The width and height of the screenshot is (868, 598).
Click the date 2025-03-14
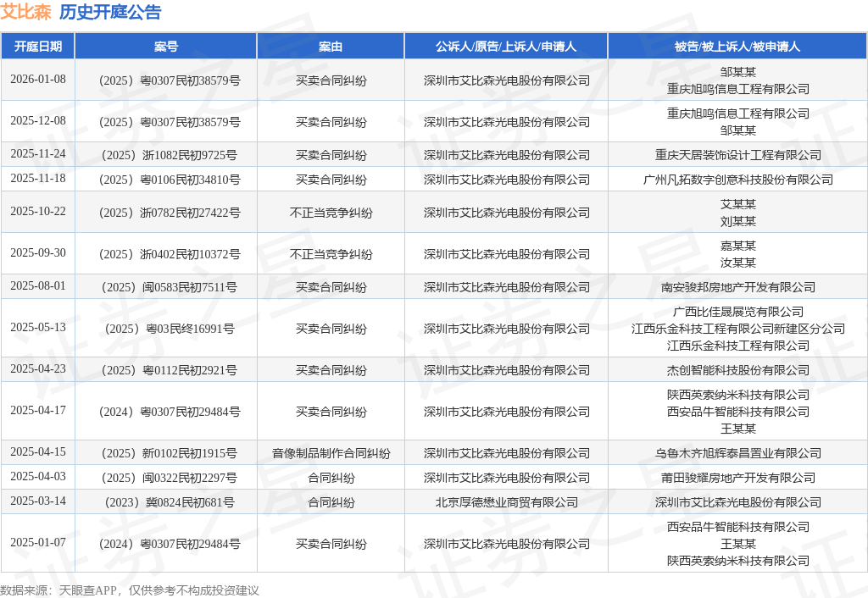(x=37, y=501)
